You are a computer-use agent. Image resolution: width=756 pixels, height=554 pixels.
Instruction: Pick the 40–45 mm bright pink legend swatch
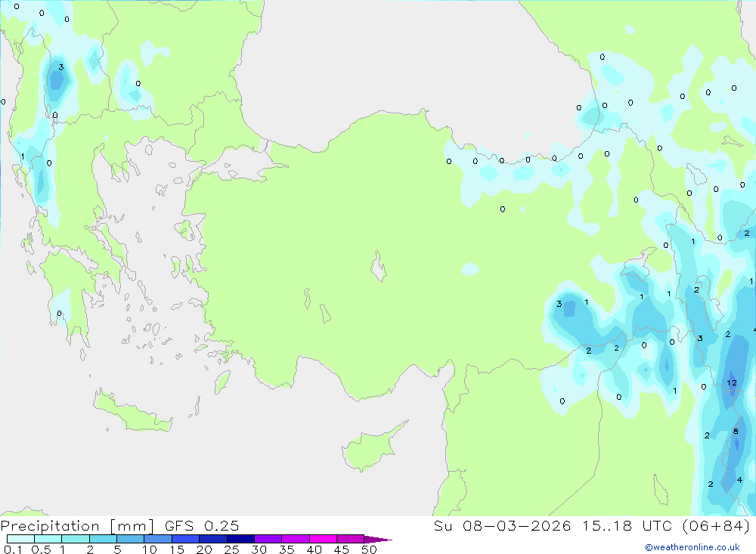tap(323, 539)
